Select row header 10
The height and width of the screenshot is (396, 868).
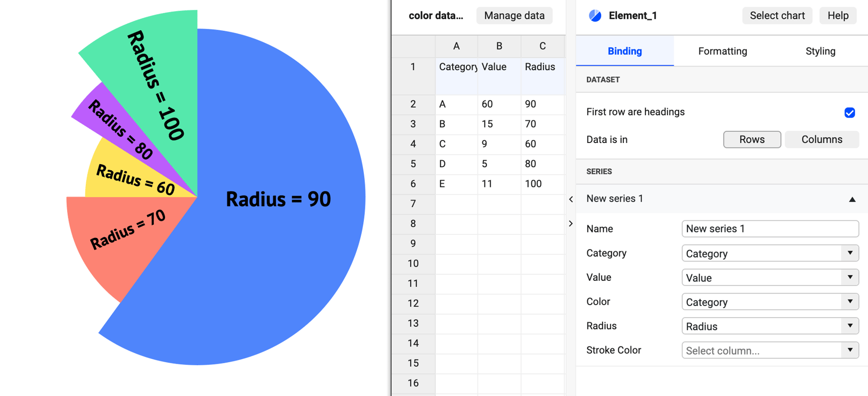coord(413,264)
